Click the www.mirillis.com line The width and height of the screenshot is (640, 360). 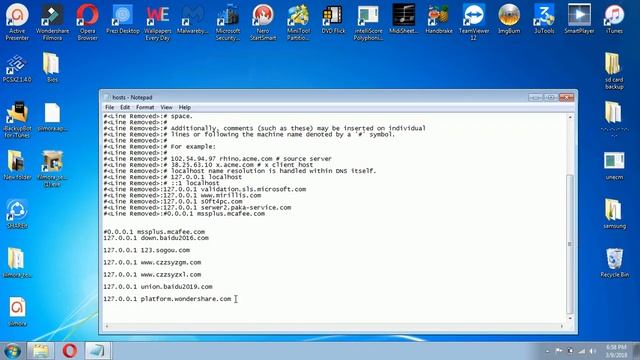click(182, 195)
